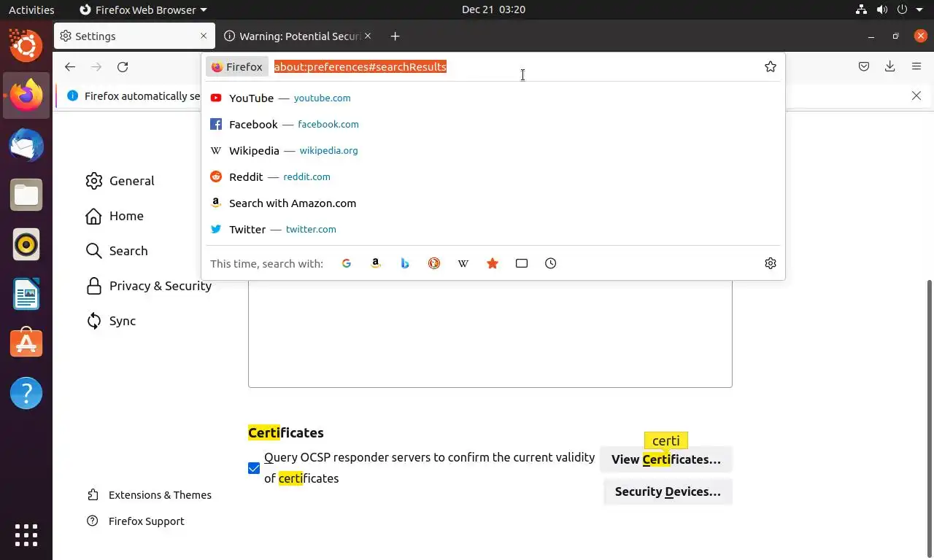Select YouTube suggestion in URL dropdown
934x560 pixels.
493,98
